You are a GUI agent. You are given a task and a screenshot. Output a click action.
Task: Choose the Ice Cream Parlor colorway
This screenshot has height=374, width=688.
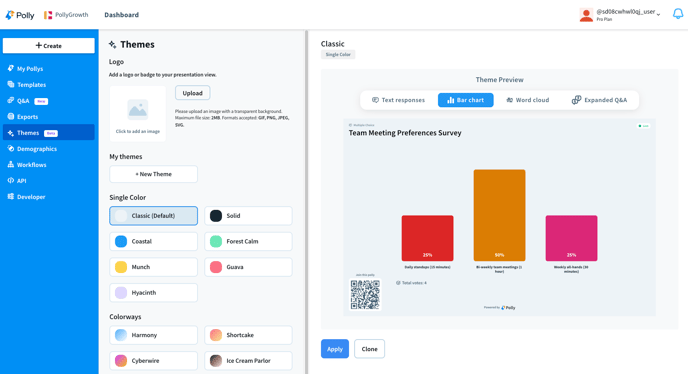pyautogui.click(x=248, y=361)
